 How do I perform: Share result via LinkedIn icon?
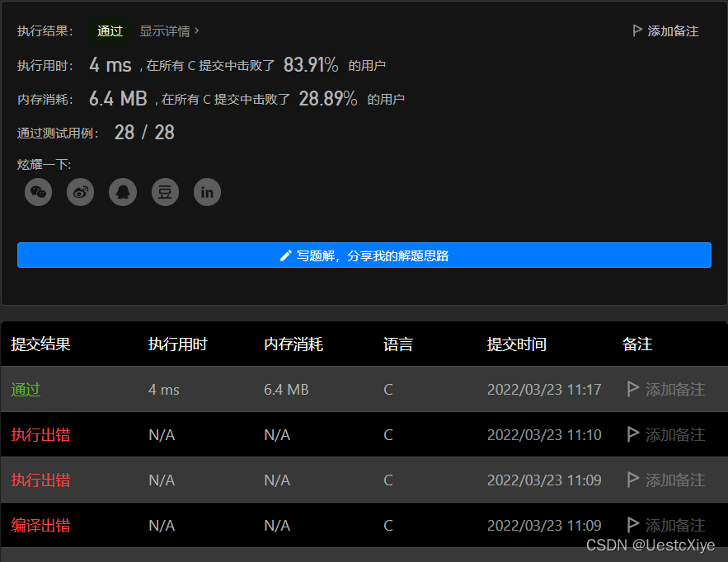[x=207, y=192]
